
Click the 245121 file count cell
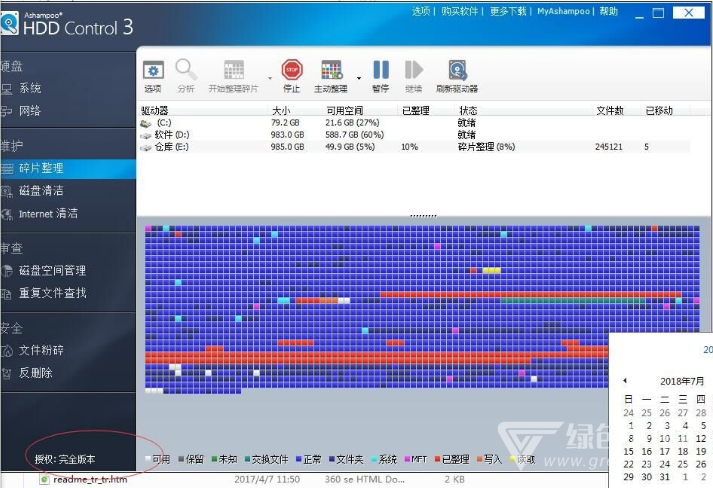click(x=609, y=147)
